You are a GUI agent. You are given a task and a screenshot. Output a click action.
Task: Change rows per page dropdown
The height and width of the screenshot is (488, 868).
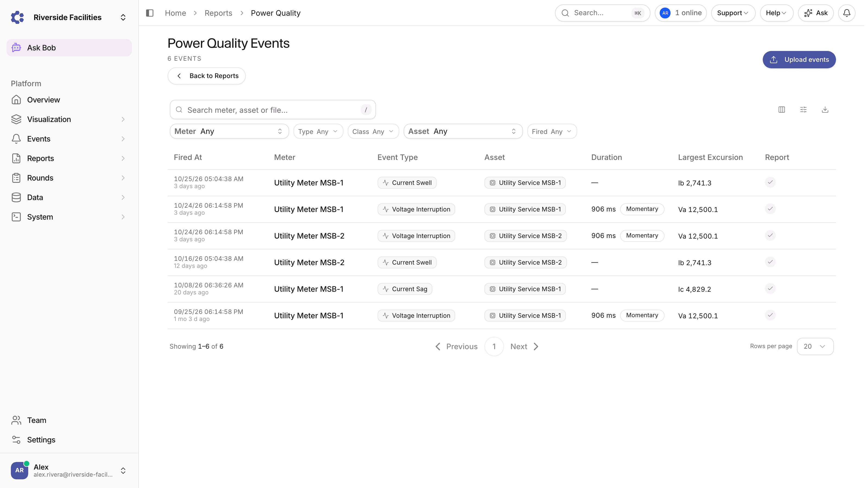click(x=815, y=346)
